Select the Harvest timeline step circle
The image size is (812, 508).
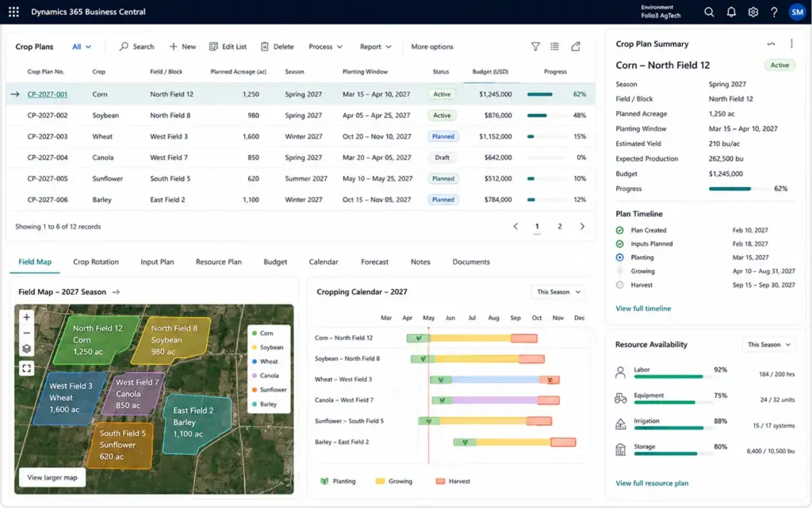[x=619, y=285]
